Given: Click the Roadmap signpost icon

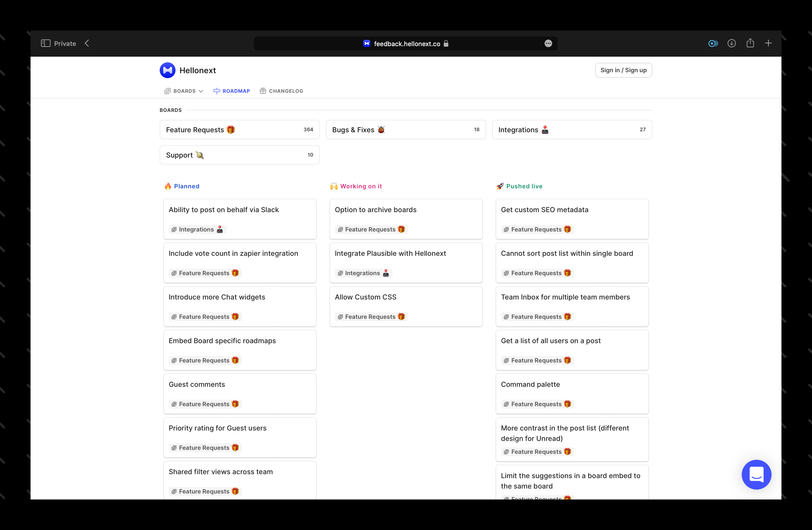Looking at the screenshot, I should coord(217,91).
